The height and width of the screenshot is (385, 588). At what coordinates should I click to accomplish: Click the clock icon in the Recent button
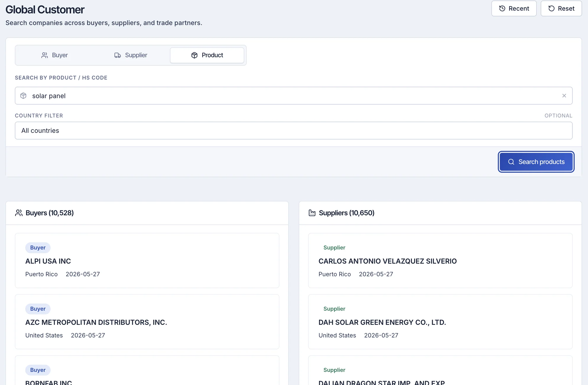pyautogui.click(x=502, y=9)
